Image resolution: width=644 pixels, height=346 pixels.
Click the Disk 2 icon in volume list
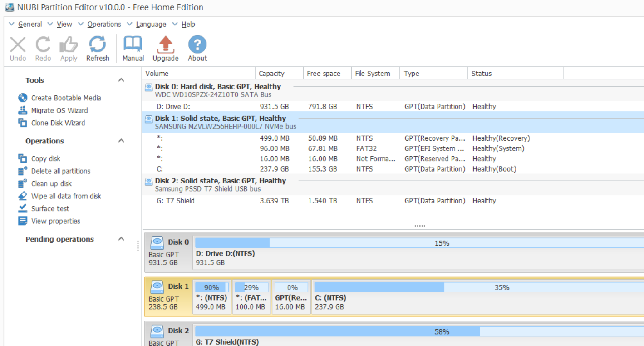point(148,181)
